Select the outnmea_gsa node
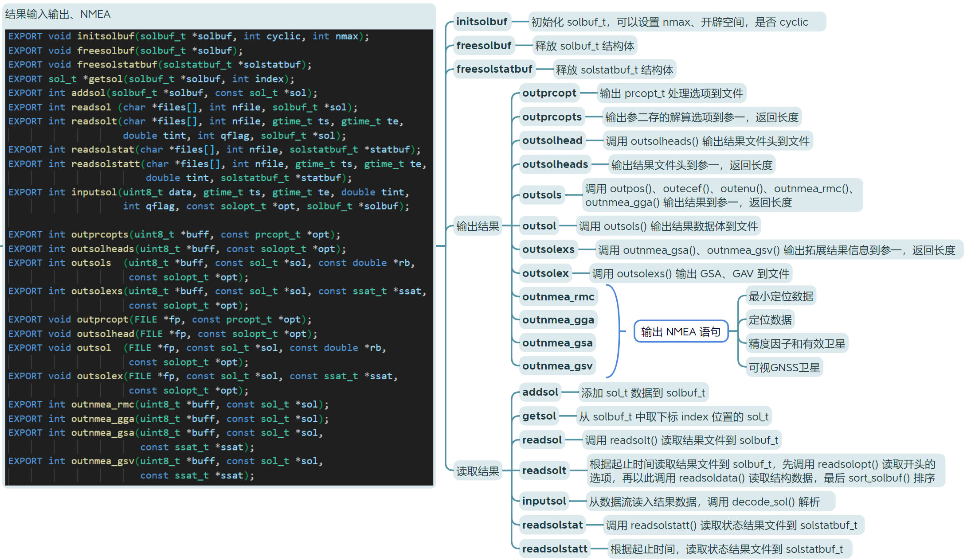This screenshot has width=967, height=560. pyautogui.click(x=557, y=343)
